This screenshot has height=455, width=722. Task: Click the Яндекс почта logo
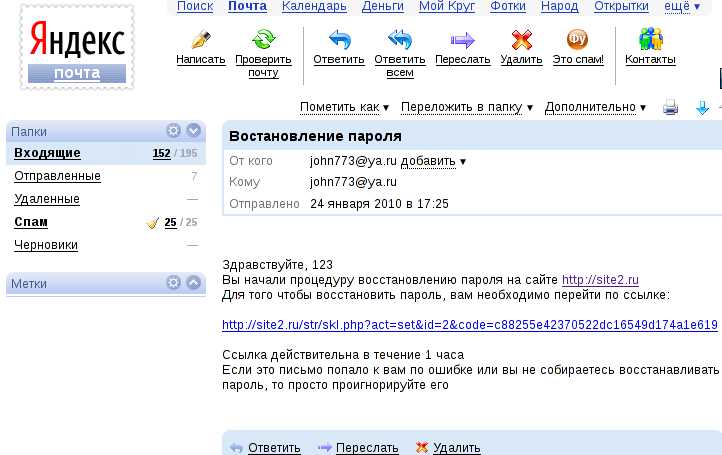pyautogui.click(x=77, y=47)
